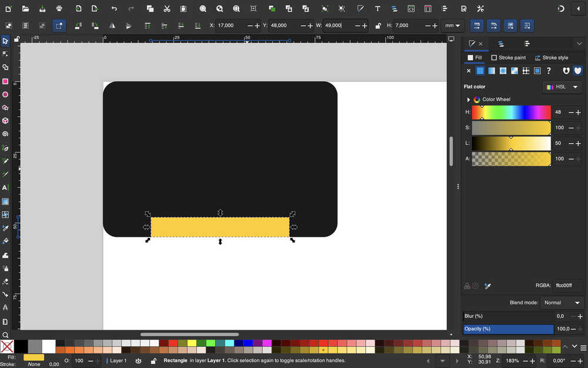Image resolution: width=588 pixels, height=368 pixels.
Task: Switch to the Fill tab
Action: click(475, 58)
